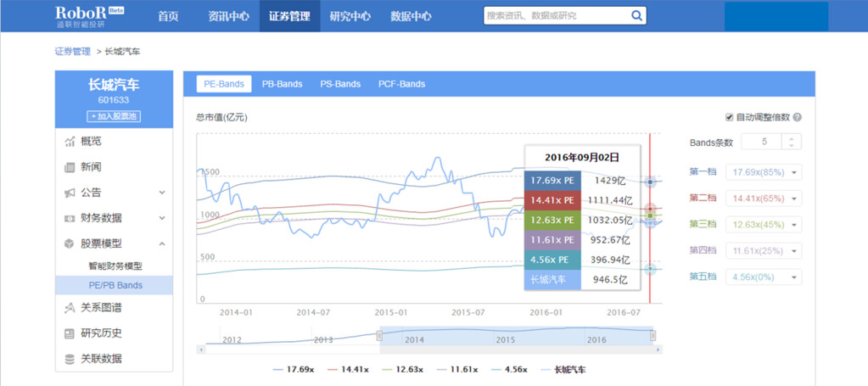Open the 证券管理 nav menu
Image resolution: width=868 pixels, height=386 pixels.
[289, 16]
